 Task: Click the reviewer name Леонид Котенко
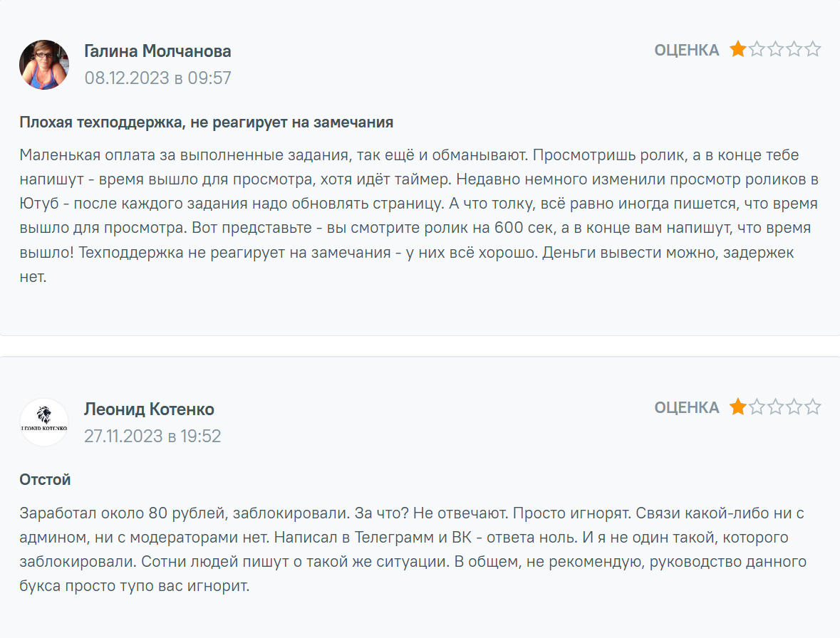click(149, 409)
